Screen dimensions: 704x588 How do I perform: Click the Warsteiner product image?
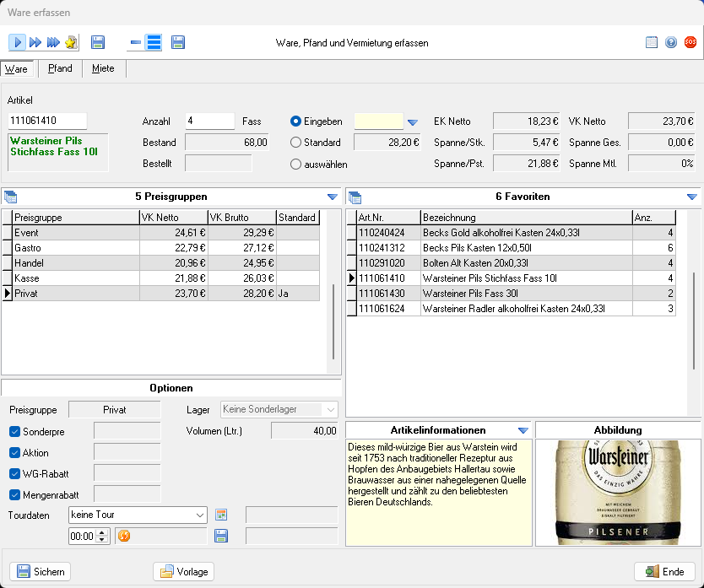(x=618, y=493)
